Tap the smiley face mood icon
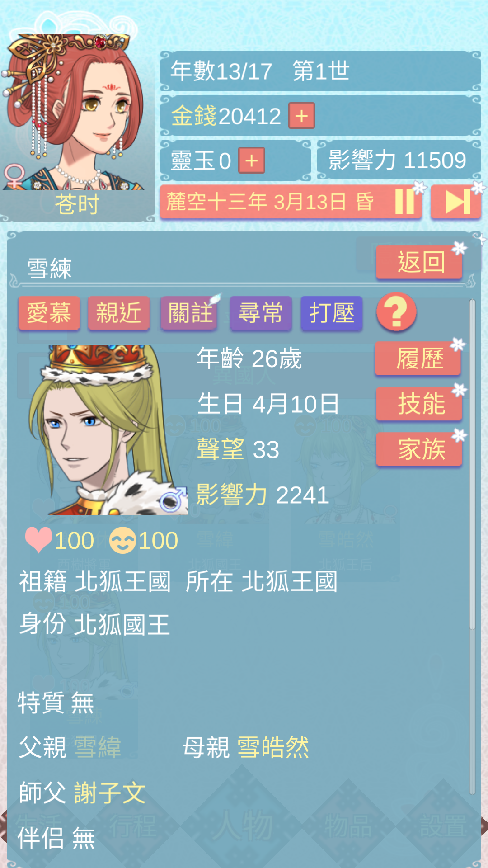The image size is (488, 868). coord(122,540)
